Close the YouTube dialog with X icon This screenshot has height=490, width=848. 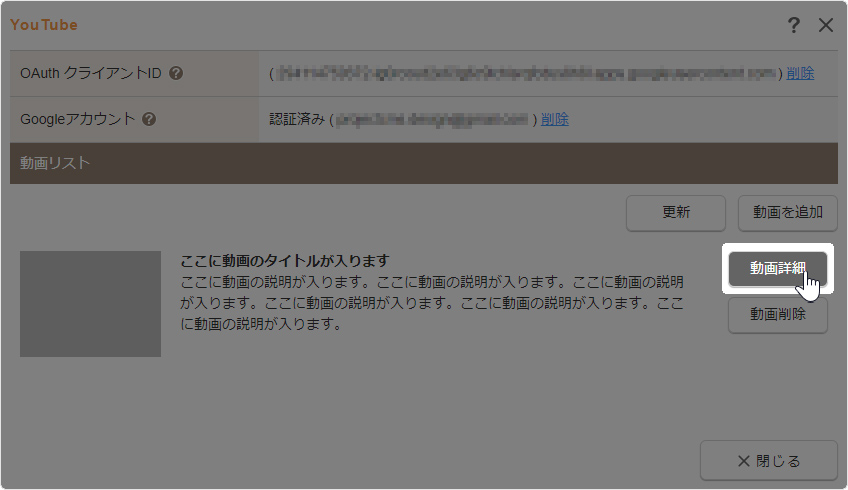pyautogui.click(x=825, y=25)
